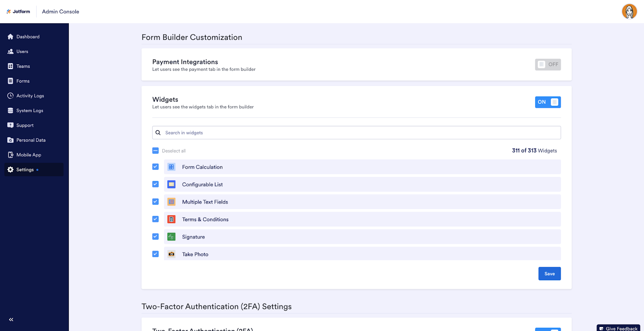The image size is (644, 331).
Task: Click the Jotform logo
Action: [x=19, y=12]
